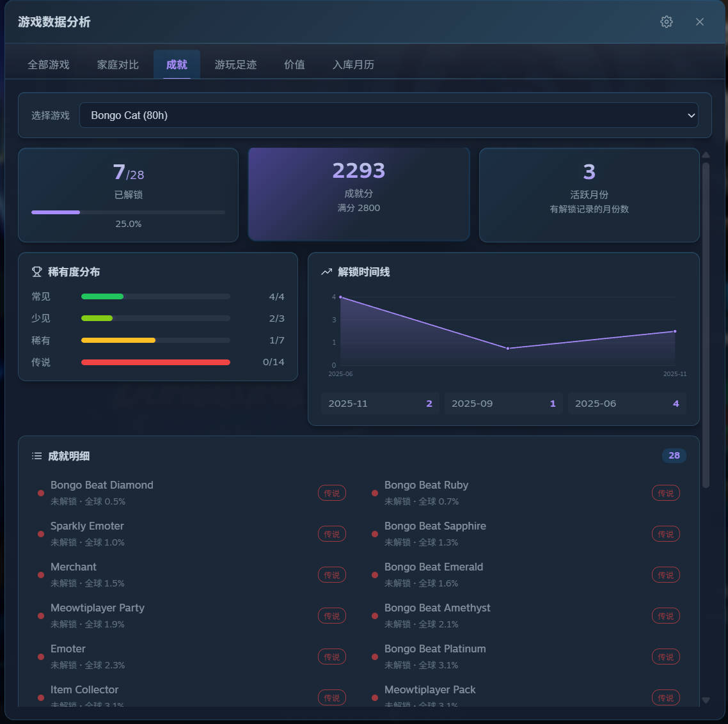Click the scrollbar's up arrow

(x=706, y=155)
